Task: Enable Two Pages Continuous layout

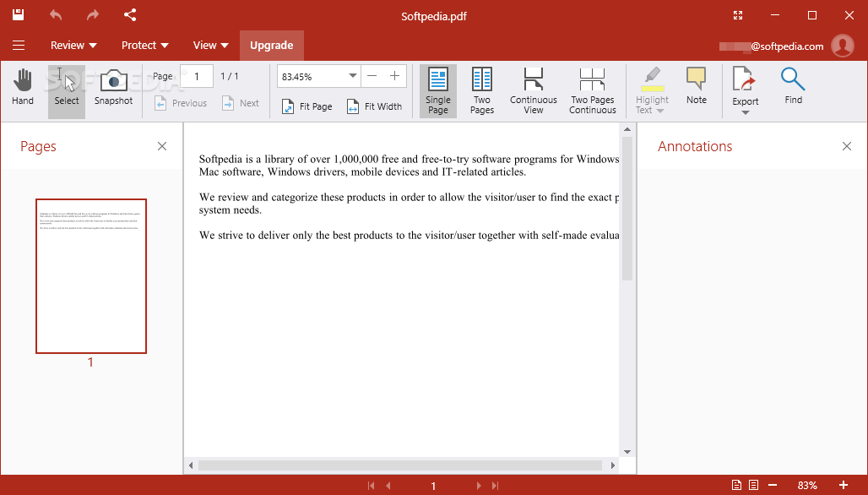Action: [x=593, y=90]
